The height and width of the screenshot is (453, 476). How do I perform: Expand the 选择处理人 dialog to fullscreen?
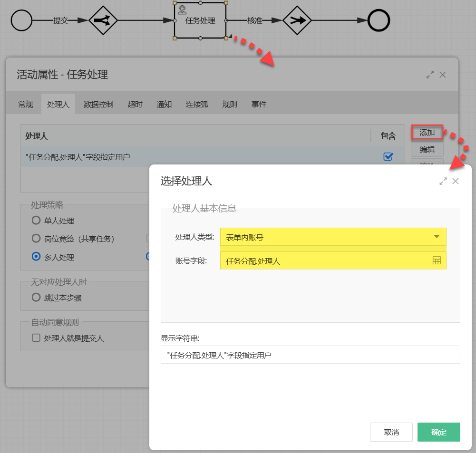(443, 181)
